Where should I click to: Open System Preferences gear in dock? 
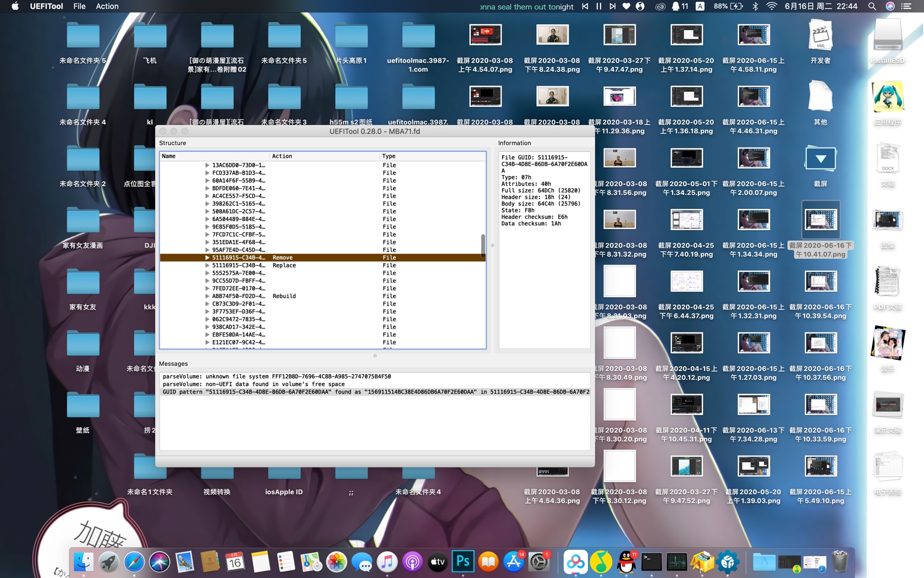click(539, 562)
